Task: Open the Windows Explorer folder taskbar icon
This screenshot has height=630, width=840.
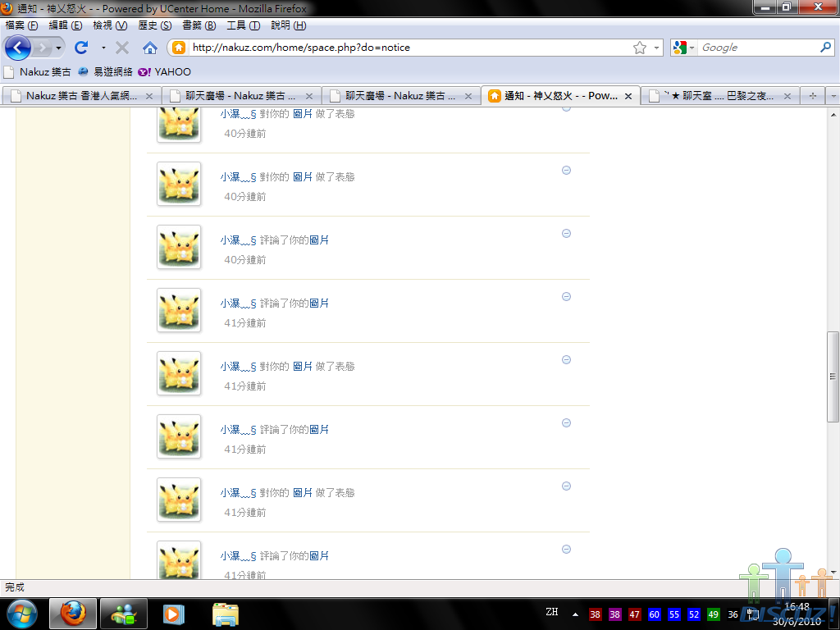Action: click(x=226, y=614)
